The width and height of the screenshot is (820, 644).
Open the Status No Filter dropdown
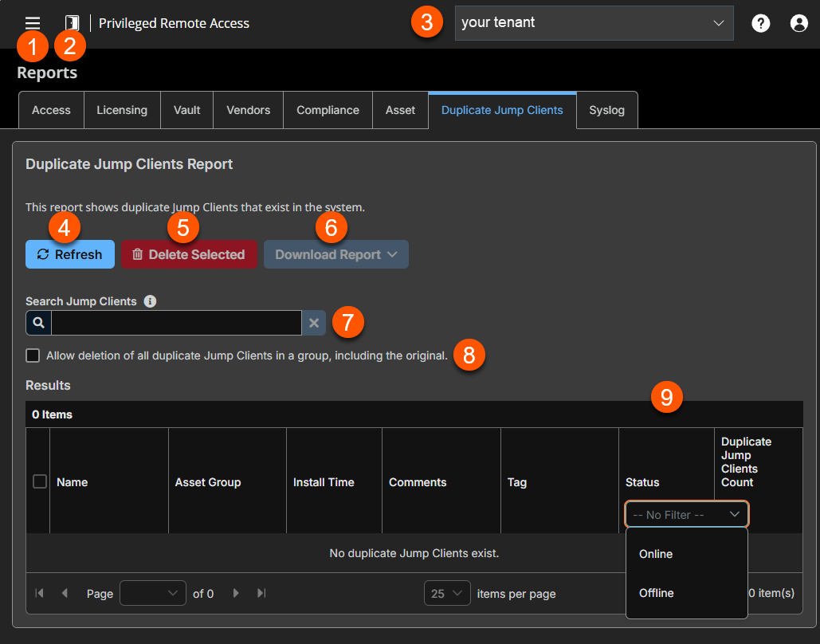(x=686, y=515)
